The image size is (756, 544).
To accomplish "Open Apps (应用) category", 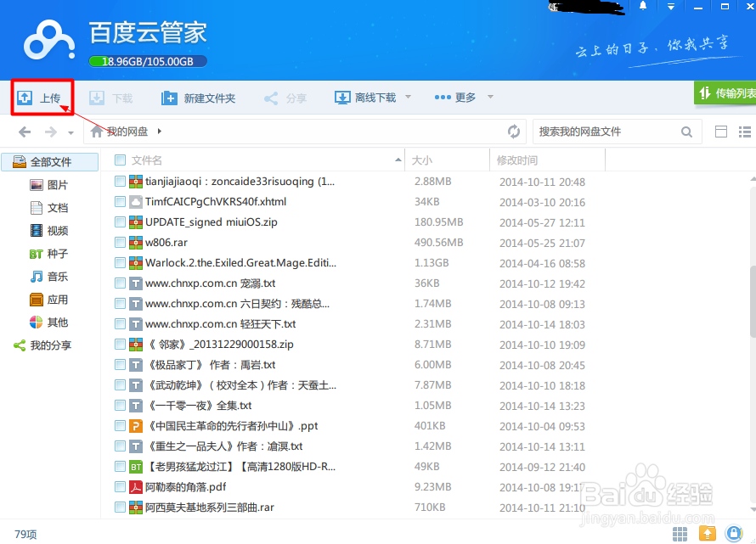I will point(48,300).
